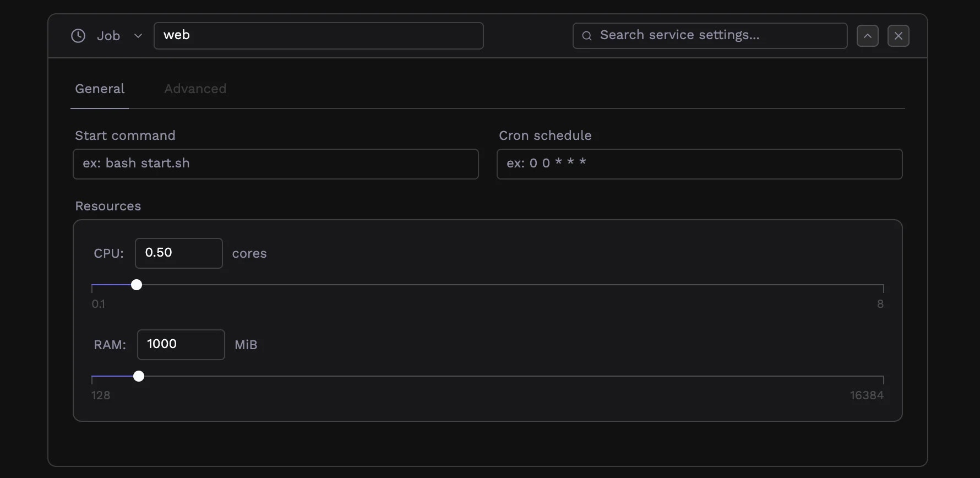The image size is (980, 478).
Task: Click the RAM value box showing 1000
Action: pos(181,344)
